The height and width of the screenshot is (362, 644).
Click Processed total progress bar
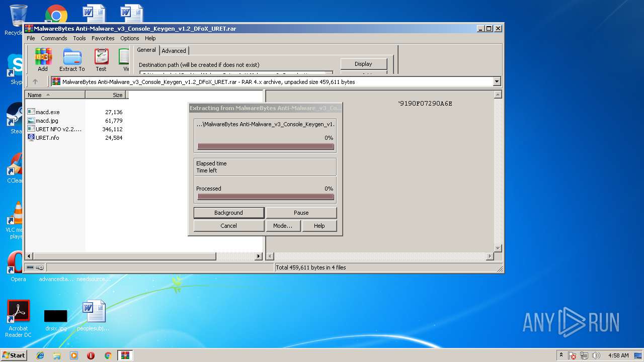pos(266,197)
